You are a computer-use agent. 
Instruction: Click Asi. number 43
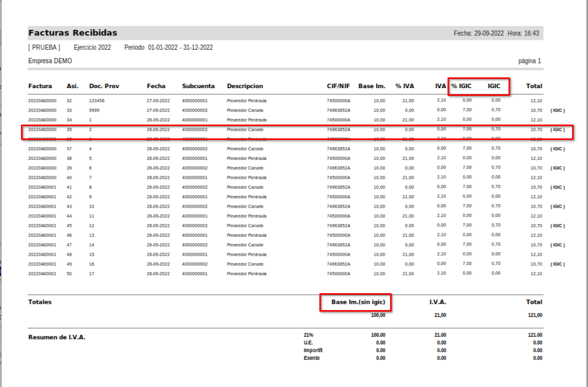tap(69, 207)
